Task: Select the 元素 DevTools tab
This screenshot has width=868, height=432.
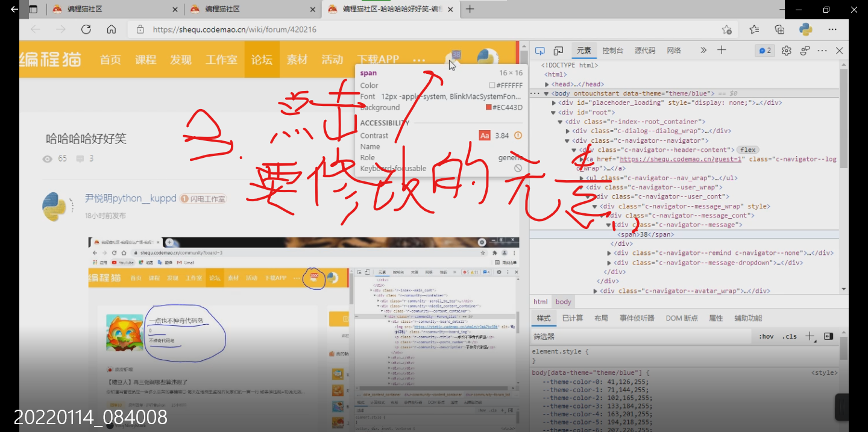Action: coord(584,51)
